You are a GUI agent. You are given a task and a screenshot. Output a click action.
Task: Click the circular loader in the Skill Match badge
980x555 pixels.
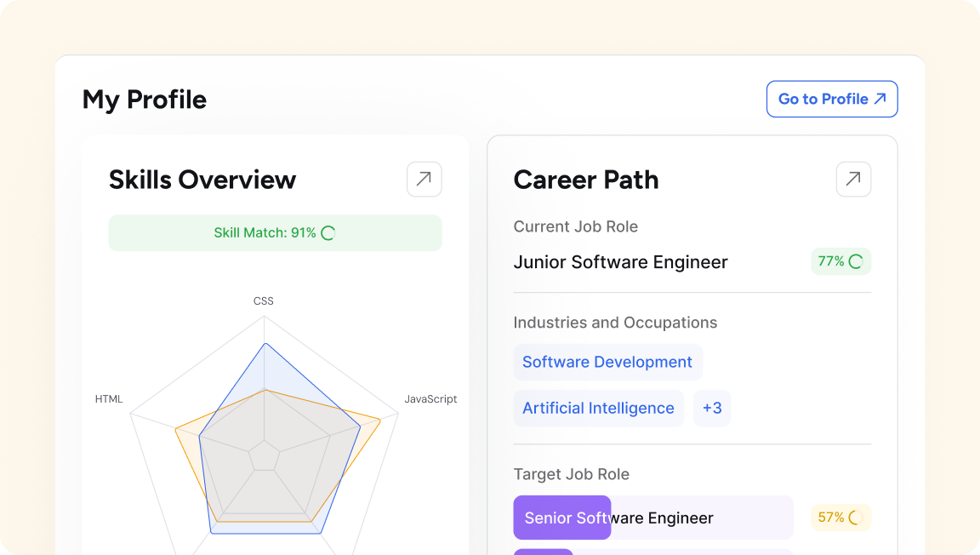click(328, 232)
